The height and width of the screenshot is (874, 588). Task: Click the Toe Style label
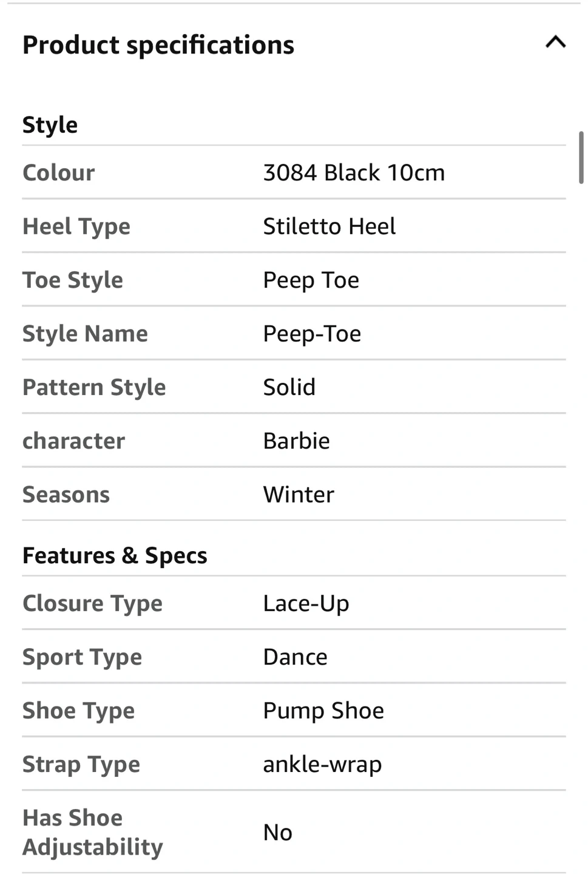tap(73, 280)
